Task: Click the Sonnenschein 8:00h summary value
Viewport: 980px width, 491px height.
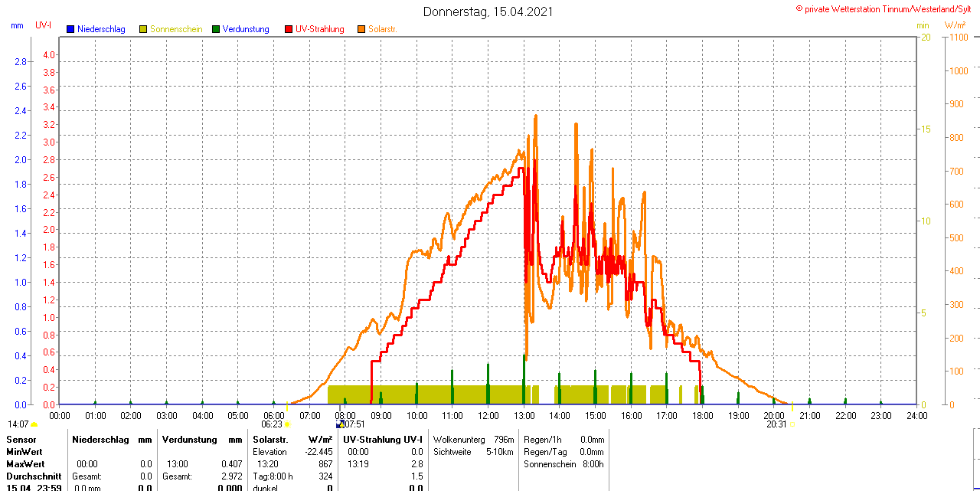Action: (563, 464)
